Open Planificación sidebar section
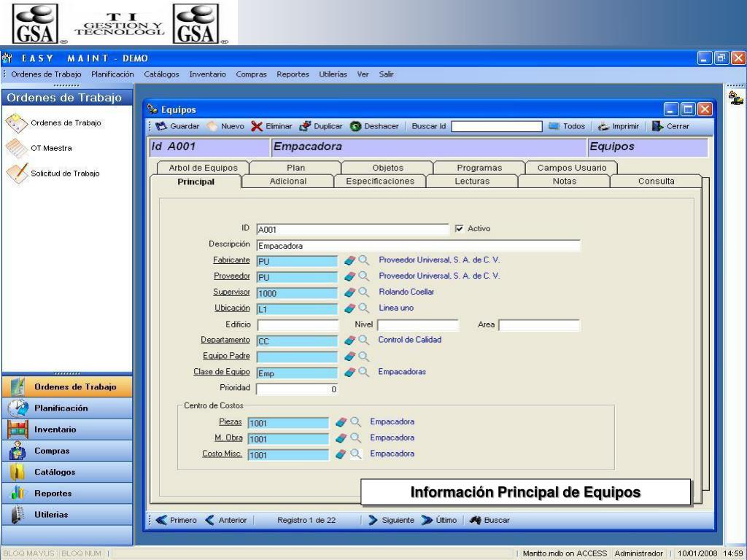The width and height of the screenshot is (747, 560). tap(67, 408)
